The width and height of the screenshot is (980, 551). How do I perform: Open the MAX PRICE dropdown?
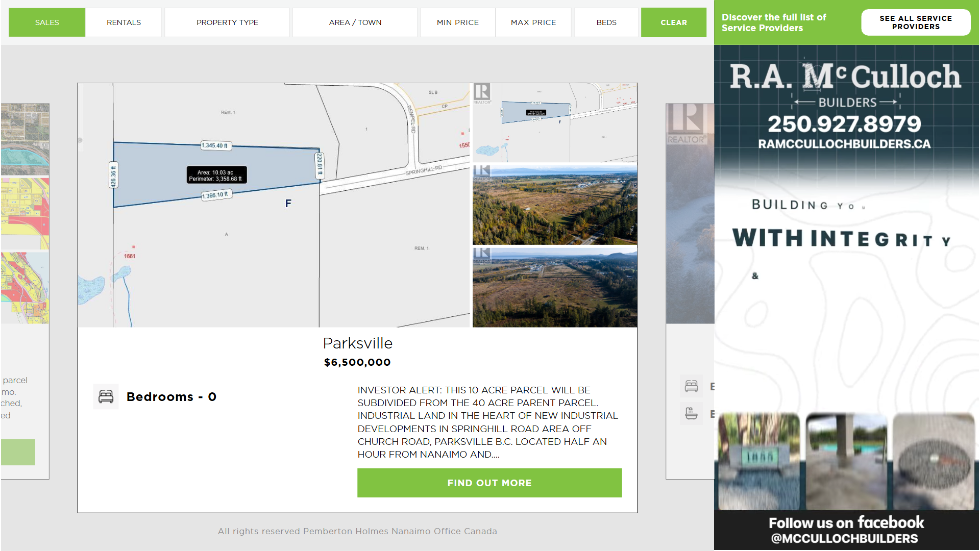point(533,22)
